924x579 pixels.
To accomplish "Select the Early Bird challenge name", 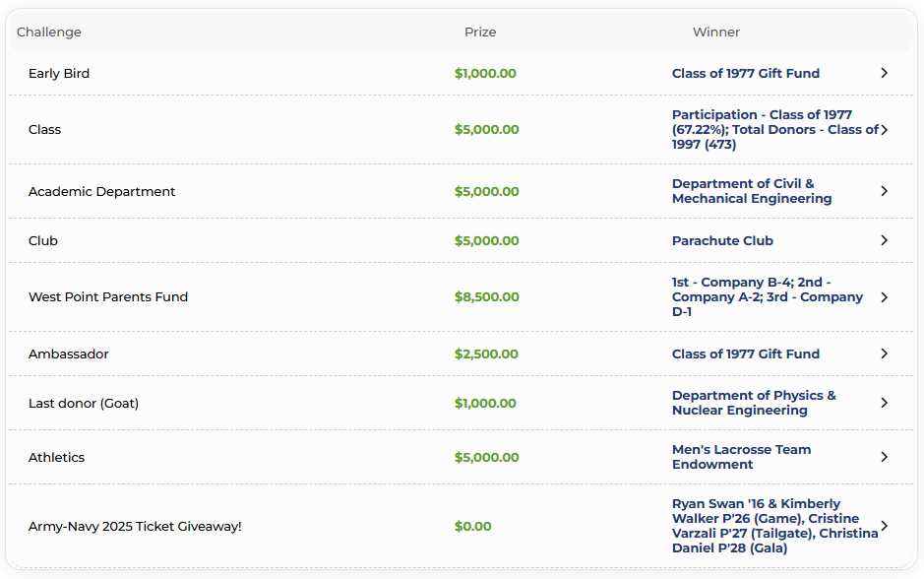I will pos(59,73).
